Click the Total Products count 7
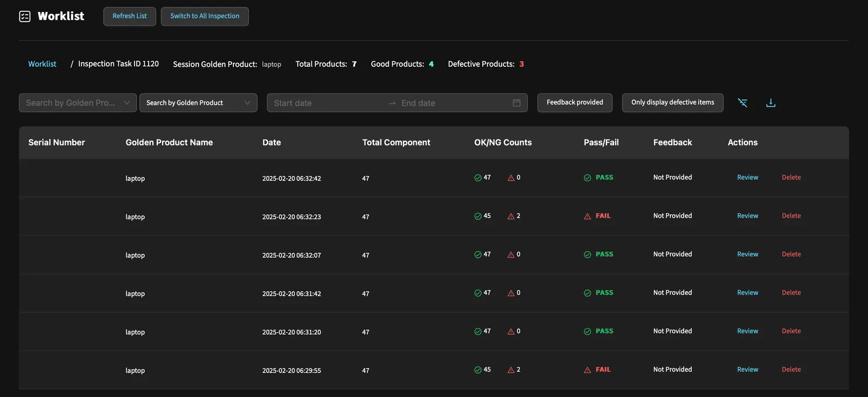The image size is (868, 397). (x=354, y=64)
